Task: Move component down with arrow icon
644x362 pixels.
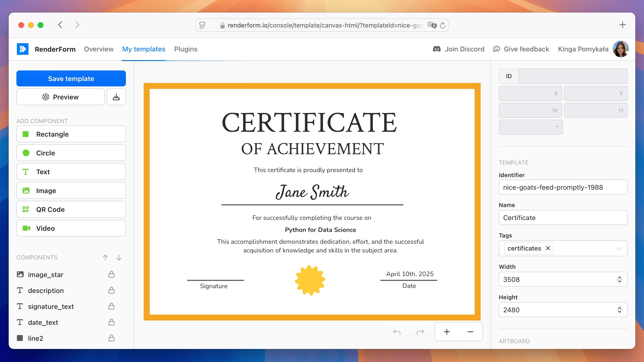Action: click(x=119, y=258)
